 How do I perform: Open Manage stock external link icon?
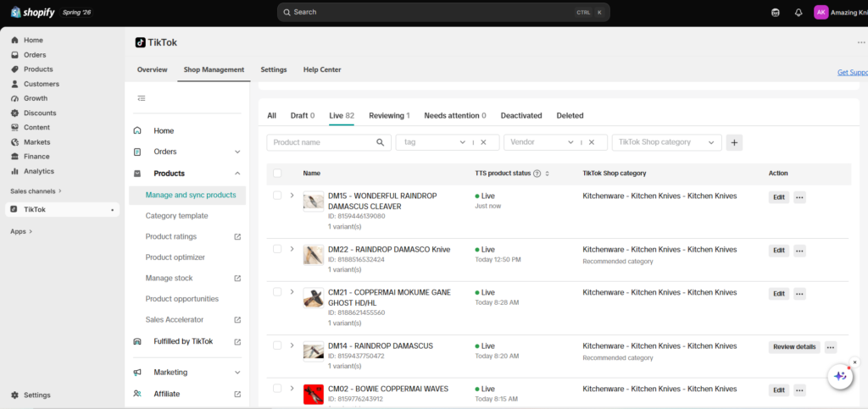pos(237,278)
